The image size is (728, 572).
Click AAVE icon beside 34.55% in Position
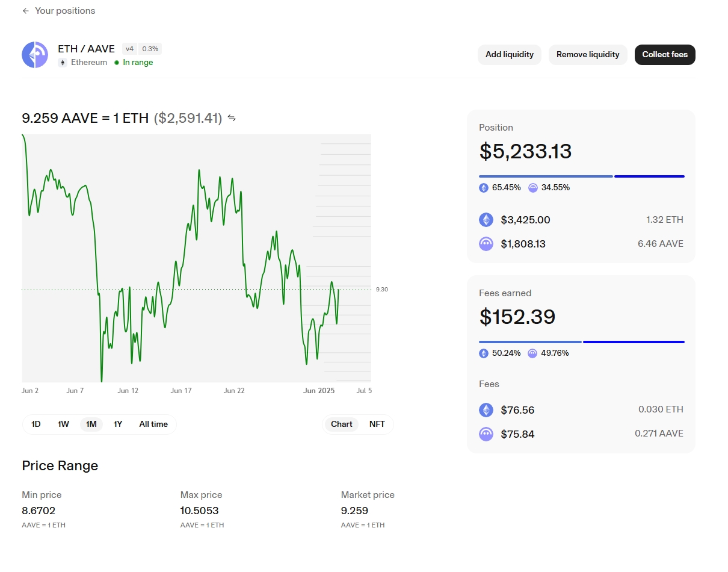pos(533,188)
